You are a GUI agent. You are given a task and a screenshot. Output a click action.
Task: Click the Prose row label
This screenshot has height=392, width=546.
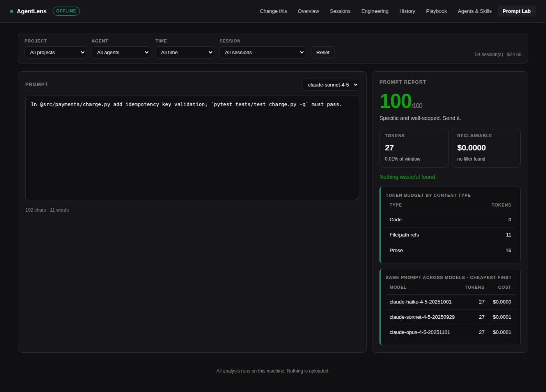[x=396, y=251]
